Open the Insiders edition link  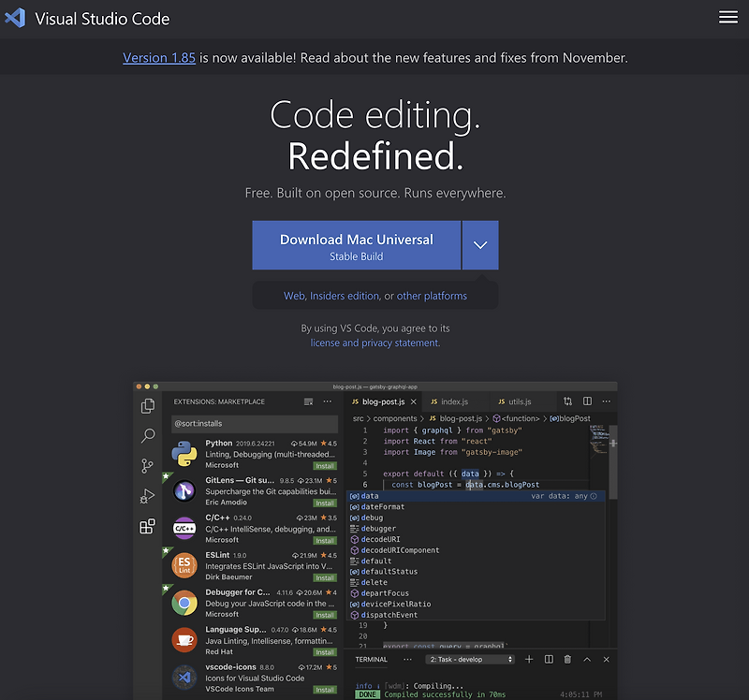[345, 296]
